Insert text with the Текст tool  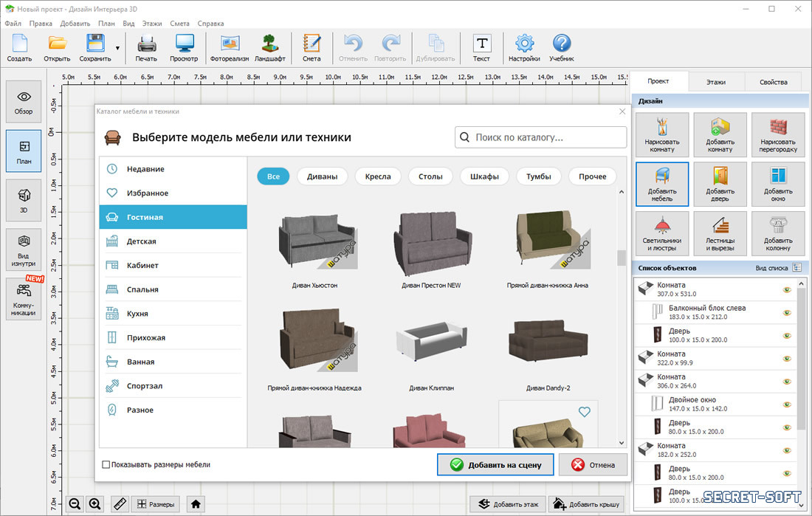pyautogui.click(x=481, y=48)
